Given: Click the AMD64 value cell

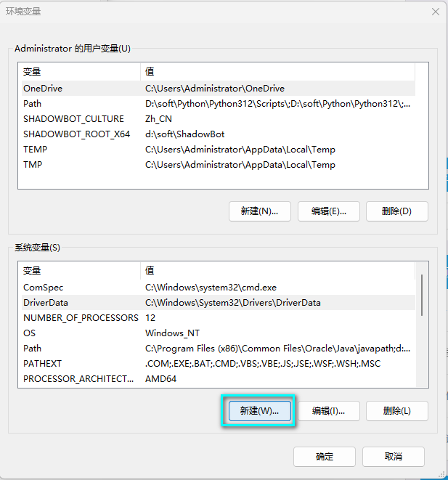Looking at the screenshot, I should coord(160,379).
